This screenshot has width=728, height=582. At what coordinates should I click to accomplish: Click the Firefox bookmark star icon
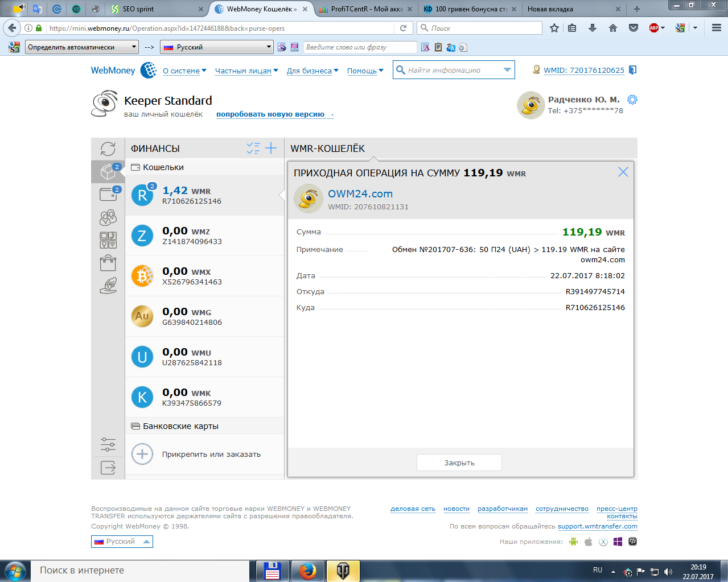coord(554,28)
